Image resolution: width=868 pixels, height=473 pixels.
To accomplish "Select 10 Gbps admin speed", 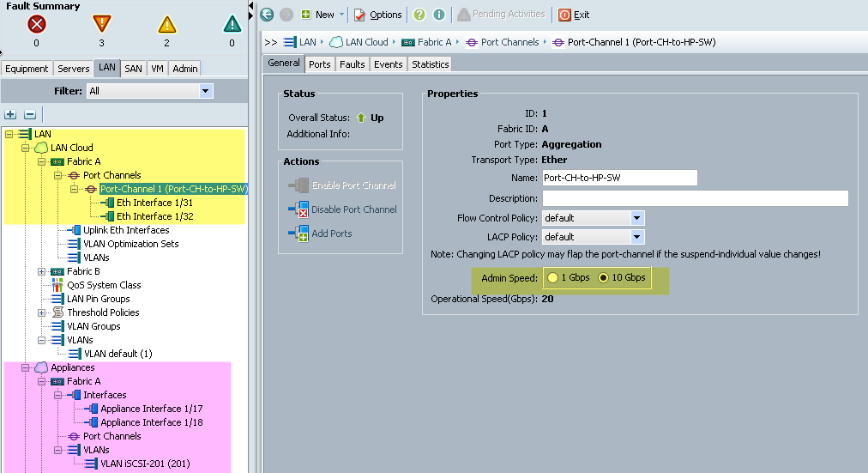I will click(x=603, y=278).
